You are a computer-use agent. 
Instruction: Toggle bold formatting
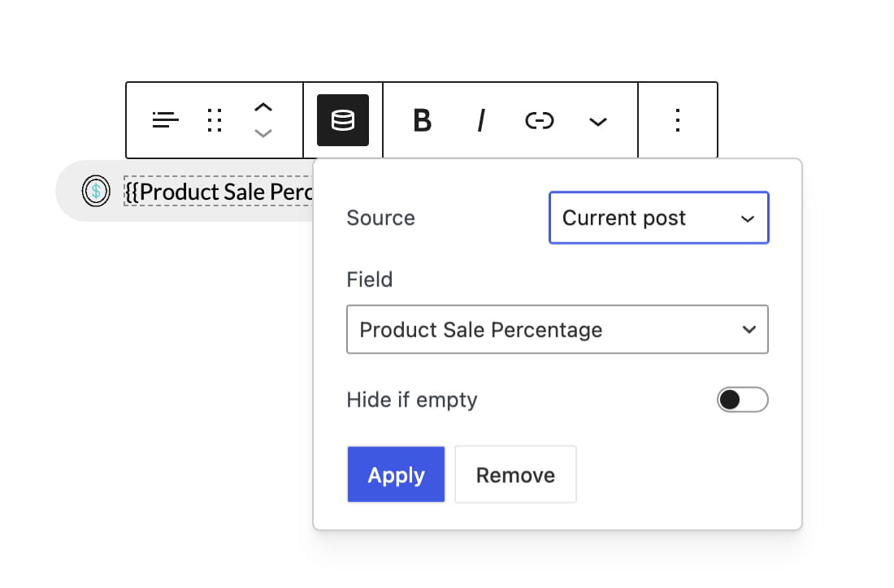pyautogui.click(x=423, y=120)
